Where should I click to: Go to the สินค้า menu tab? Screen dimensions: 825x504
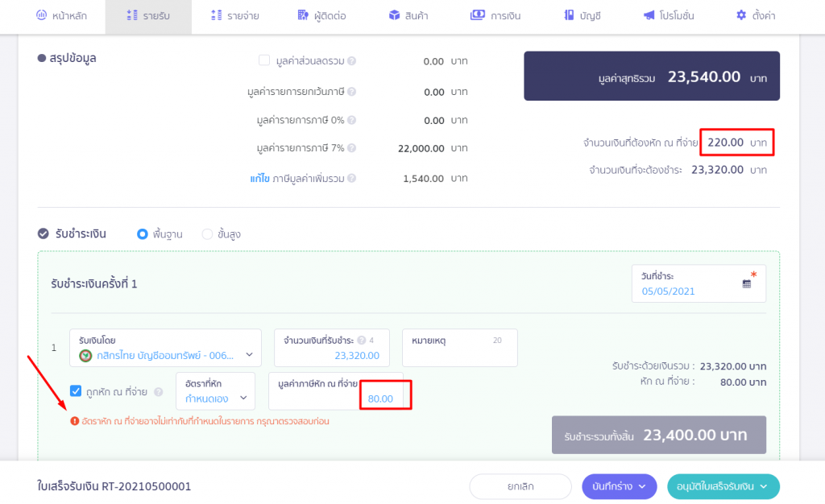[x=408, y=16]
